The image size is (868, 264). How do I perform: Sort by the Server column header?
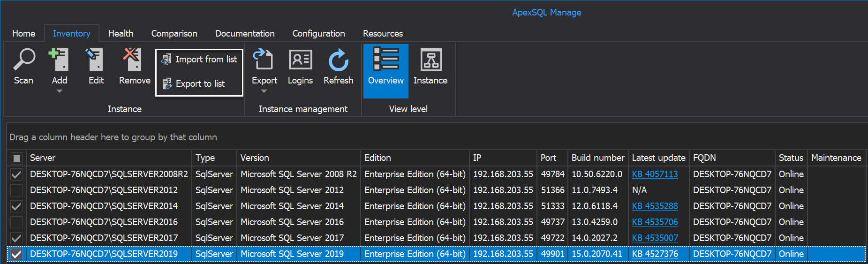(x=109, y=158)
